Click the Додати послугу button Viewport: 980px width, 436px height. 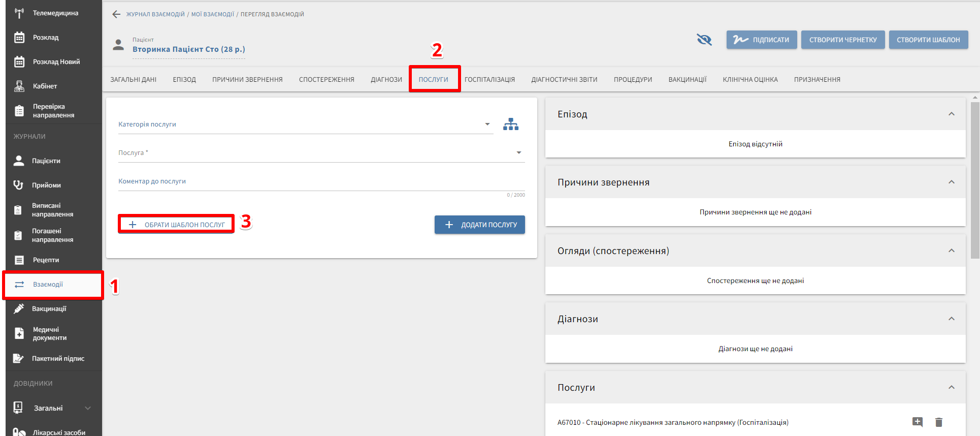pos(479,225)
